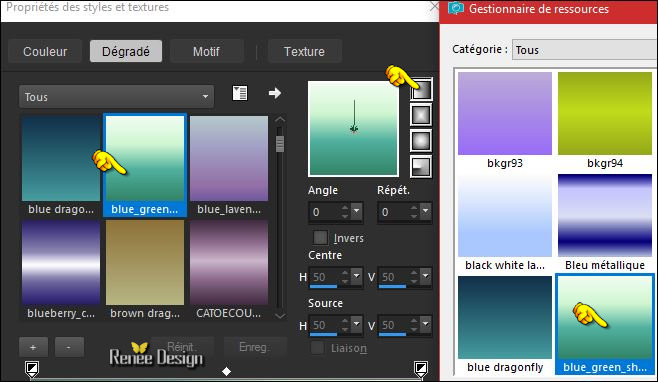Toggle the Invers checkbox
658x382 pixels.
pyautogui.click(x=320, y=238)
